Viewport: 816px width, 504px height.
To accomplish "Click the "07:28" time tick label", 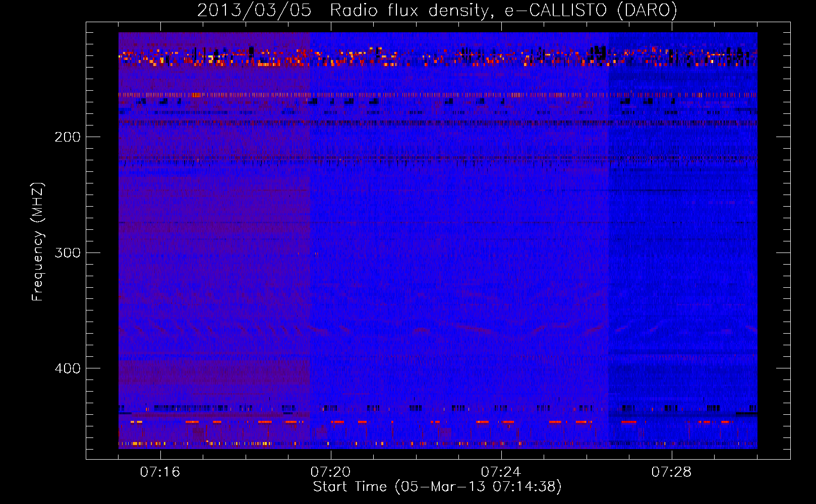I will pos(671,472).
